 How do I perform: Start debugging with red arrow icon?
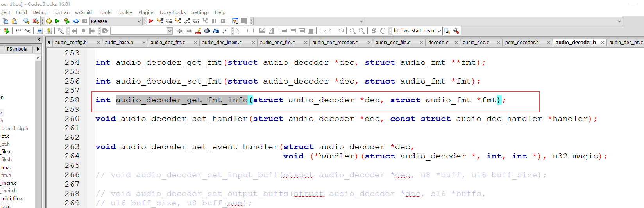[x=151, y=21]
